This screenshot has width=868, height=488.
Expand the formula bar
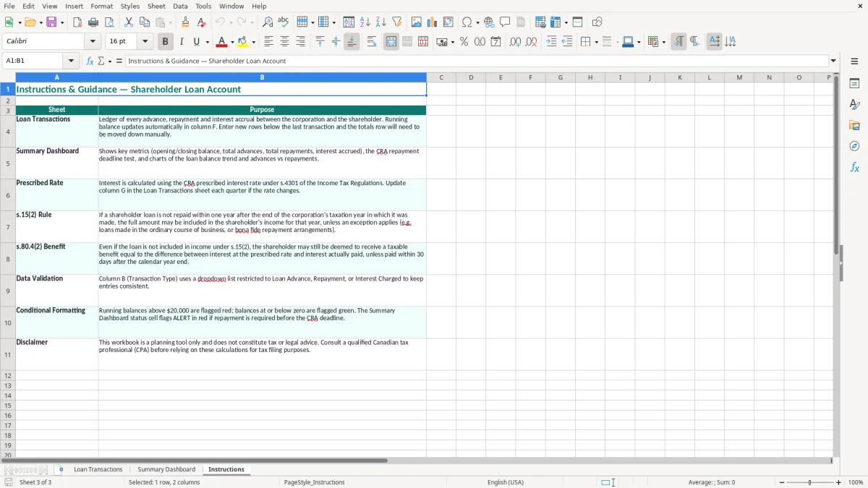833,61
